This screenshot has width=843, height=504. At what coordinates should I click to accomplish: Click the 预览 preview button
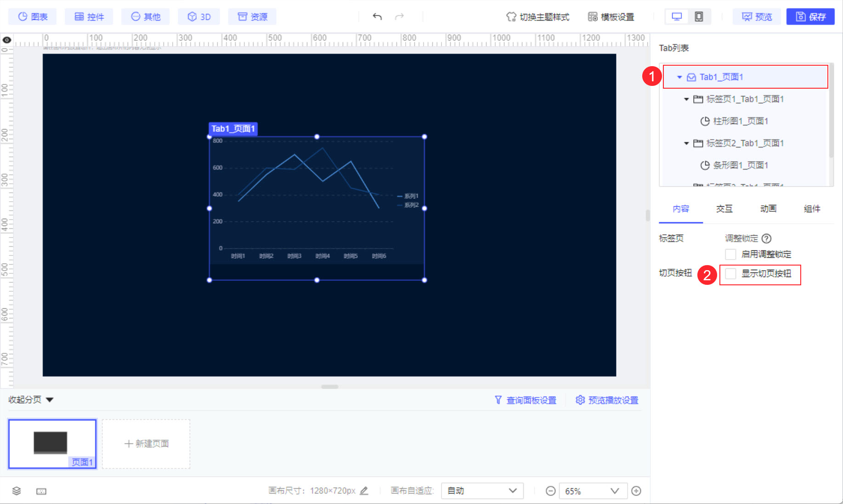click(x=757, y=17)
